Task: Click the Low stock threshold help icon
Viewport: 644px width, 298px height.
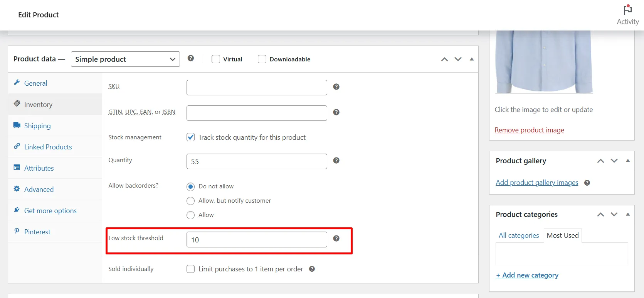Action: tap(336, 239)
